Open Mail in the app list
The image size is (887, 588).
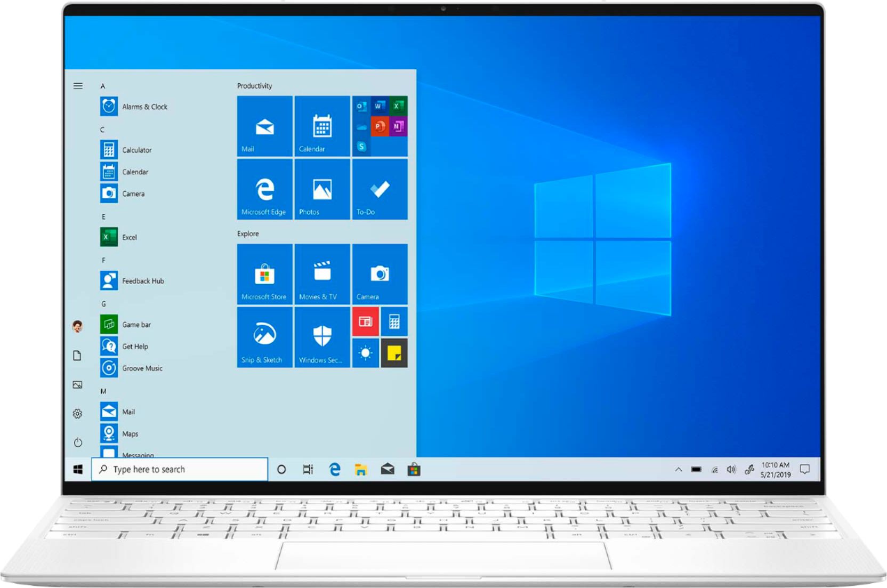pyautogui.click(x=118, y=412)
